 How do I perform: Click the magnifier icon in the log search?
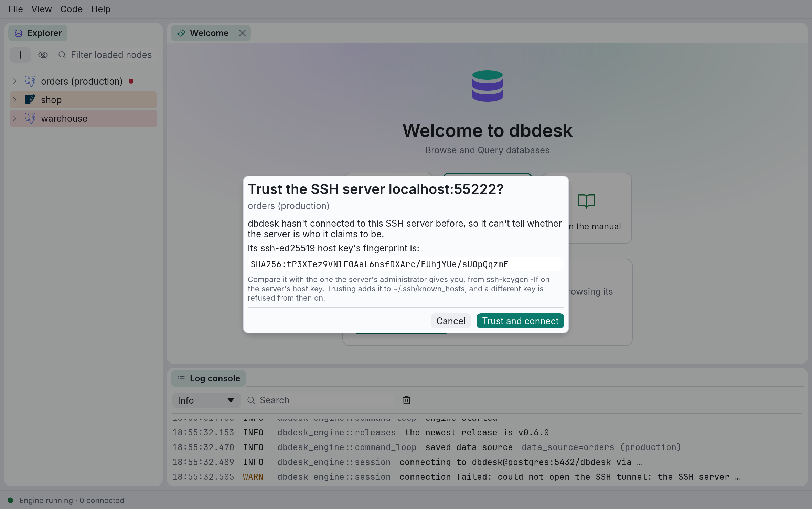click(251, 400)
